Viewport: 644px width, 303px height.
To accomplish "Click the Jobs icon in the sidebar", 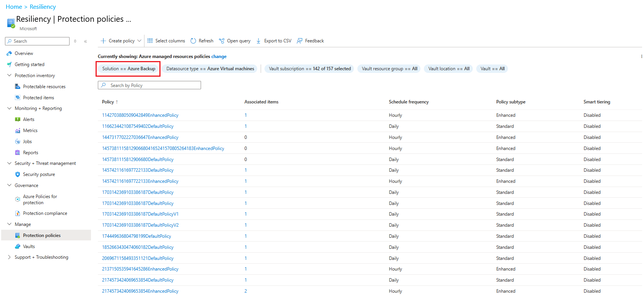I will pos(18,142).
